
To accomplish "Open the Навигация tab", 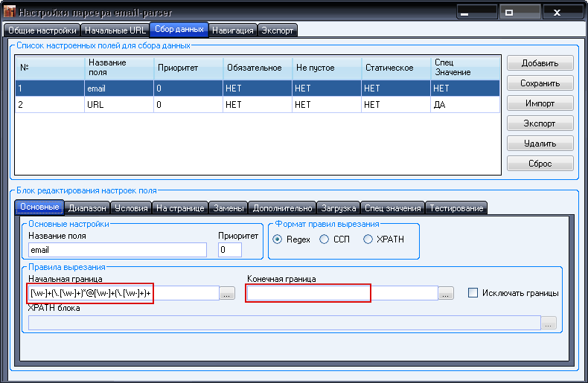I will [x=233, y=30].
